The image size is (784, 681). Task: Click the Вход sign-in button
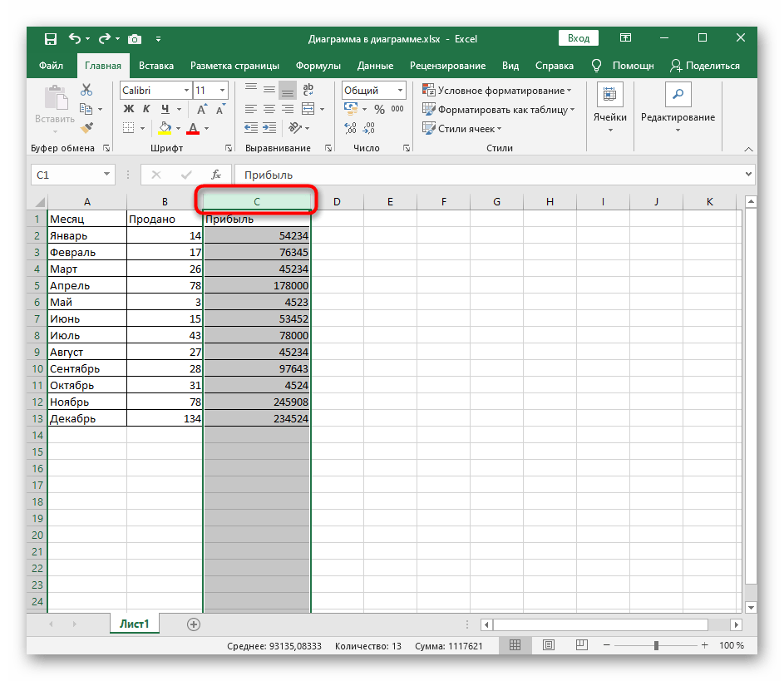[x=579, y=38]
